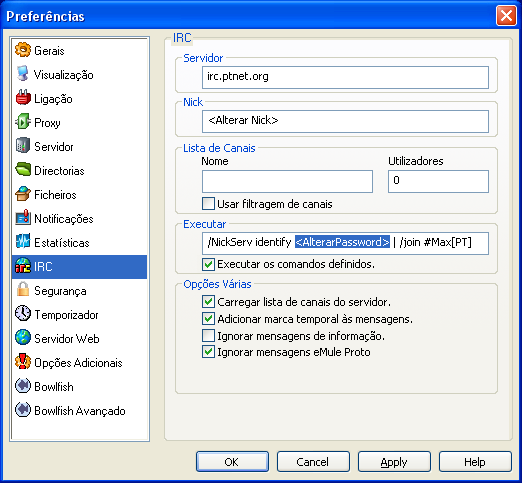Disable Carregar lista de canais do servidor

pyautogui.click(x=208, y=302)
